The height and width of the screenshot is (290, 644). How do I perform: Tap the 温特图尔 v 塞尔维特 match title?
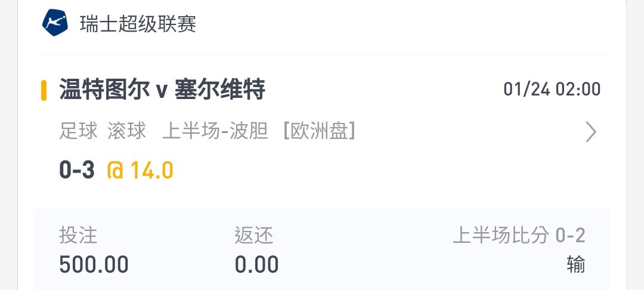162,89
